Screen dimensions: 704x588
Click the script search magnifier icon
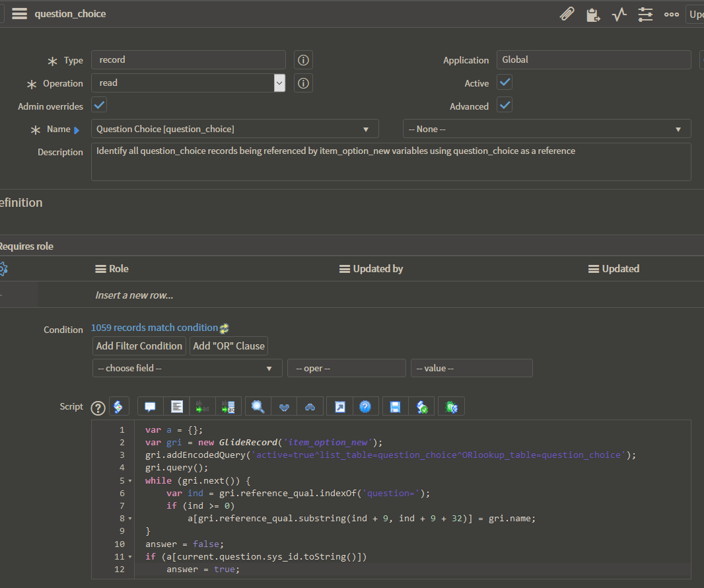(258, 406)
